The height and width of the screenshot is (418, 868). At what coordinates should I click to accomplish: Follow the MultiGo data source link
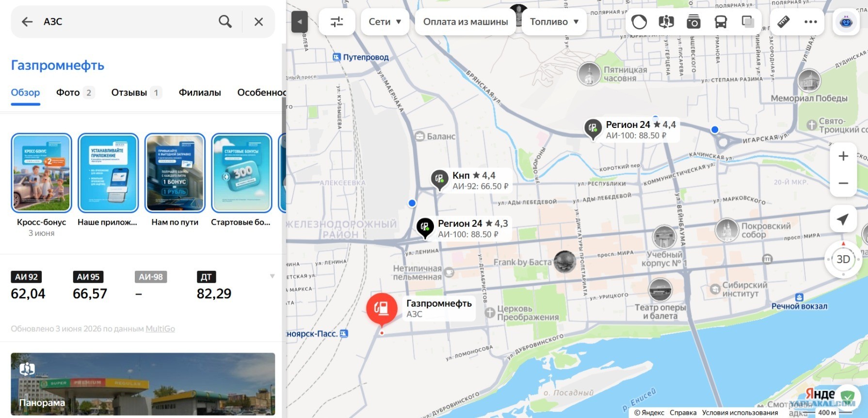coord(161,328)
